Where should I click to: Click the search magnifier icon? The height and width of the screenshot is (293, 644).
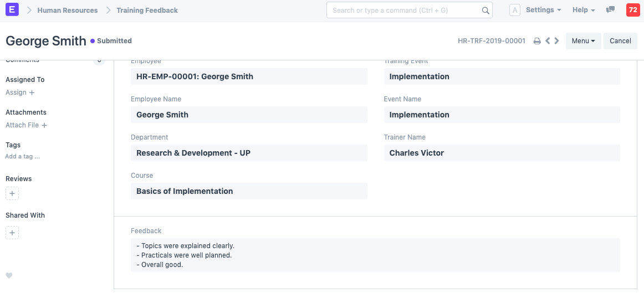tap(485, 11)
